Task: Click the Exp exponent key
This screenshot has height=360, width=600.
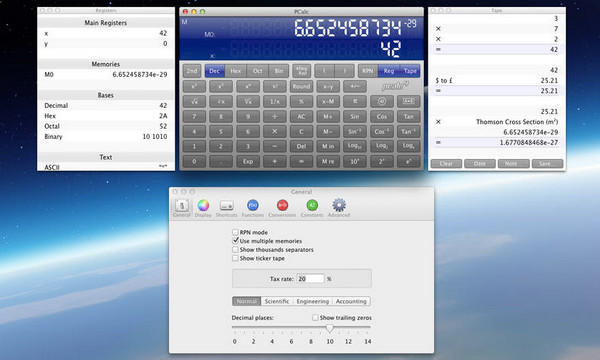Action: pyautogui.click(x=248, y=161)
